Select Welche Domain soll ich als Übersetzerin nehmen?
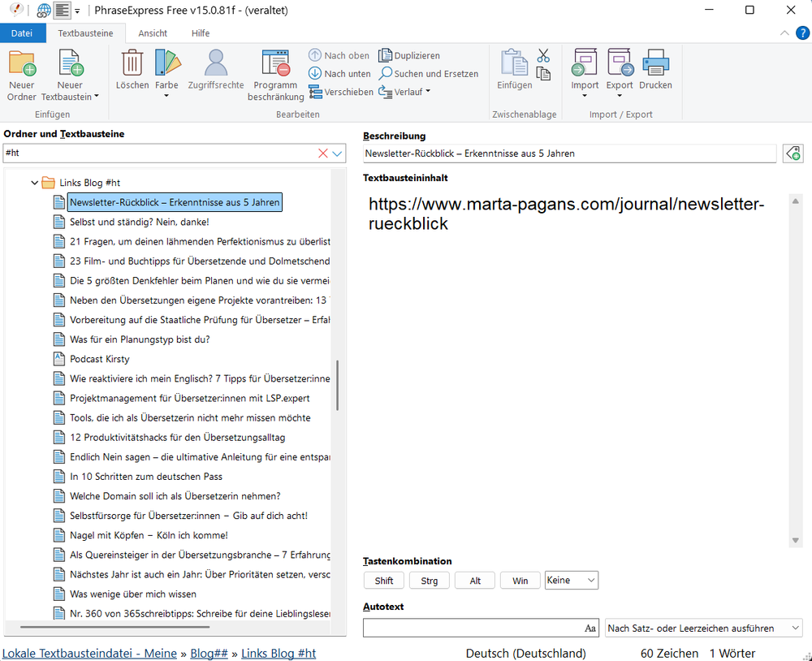The height and width of the screenshot is (661, 812). click(175, 496)
